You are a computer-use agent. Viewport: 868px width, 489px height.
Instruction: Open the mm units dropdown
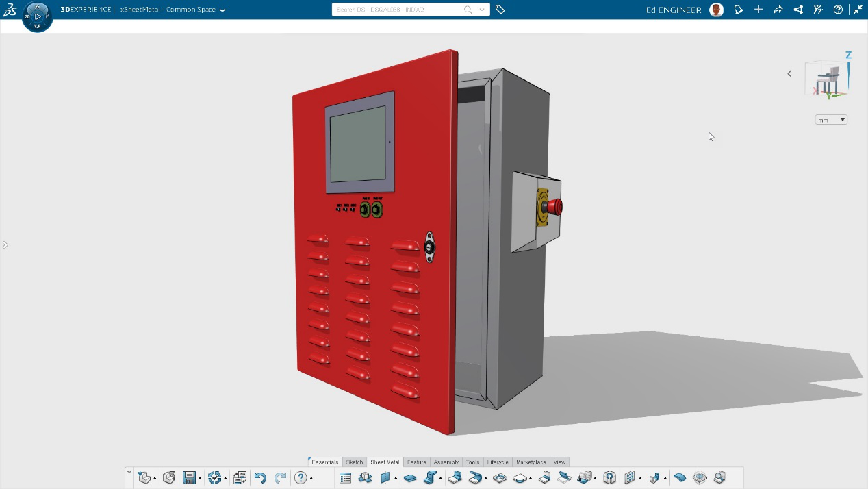pyautogui.click(x=831, y=120)
